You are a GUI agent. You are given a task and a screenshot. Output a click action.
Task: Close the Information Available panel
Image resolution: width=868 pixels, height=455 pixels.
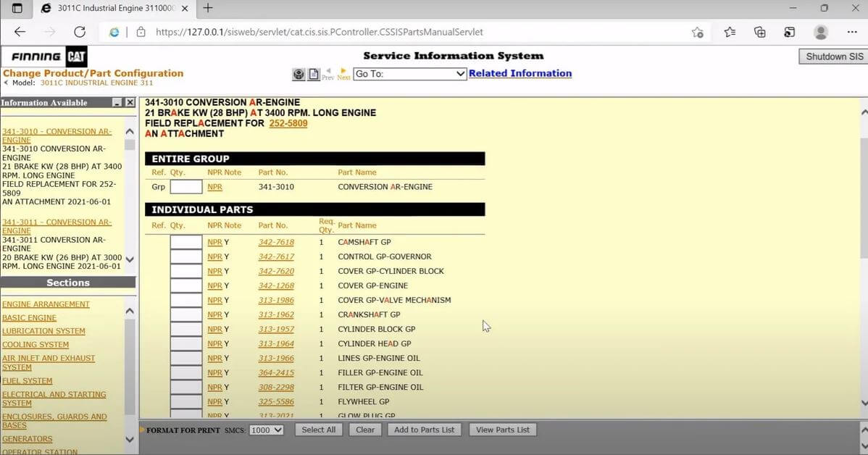coord(130,103)
